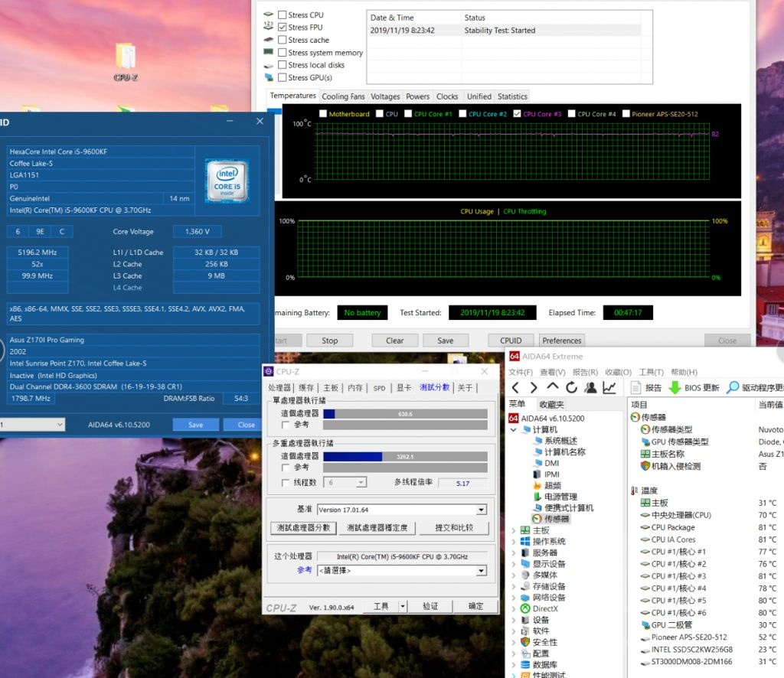Enable the Stress system memory checkbox
This screenshot has height=678, width=784.
click(x=283, y=53)
